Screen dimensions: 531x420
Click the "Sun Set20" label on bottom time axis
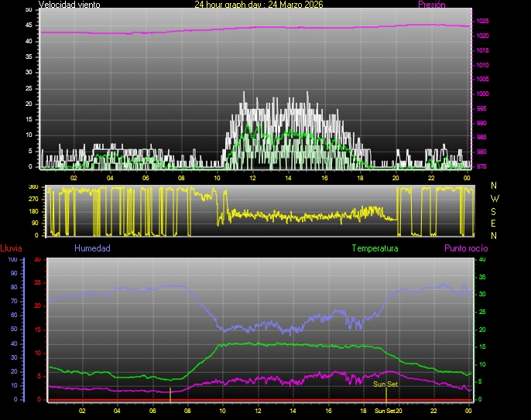389,411
